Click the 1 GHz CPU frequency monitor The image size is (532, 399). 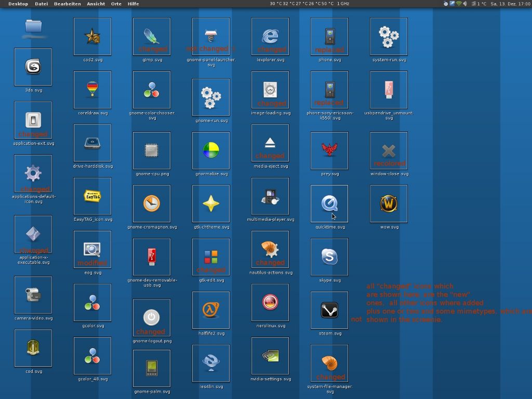click(343, 4)
